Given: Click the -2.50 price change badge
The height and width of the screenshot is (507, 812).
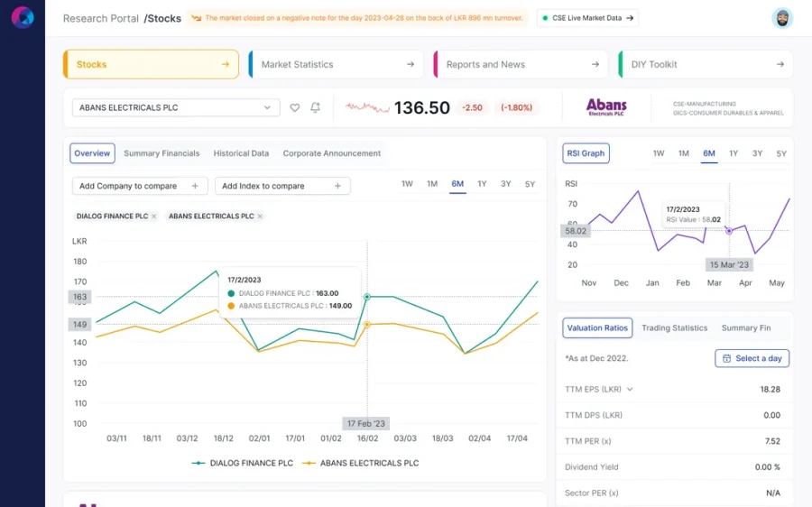Looking at the screenshot, I should 472,107.
